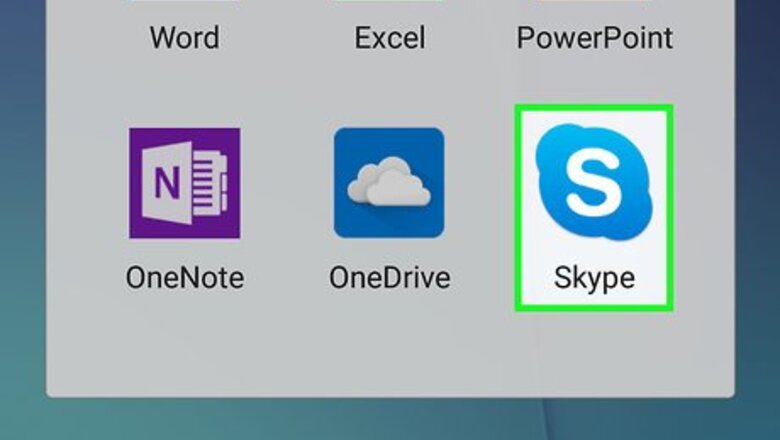Launch the Skype app icon
780x440 pixels.
point(594,182)
